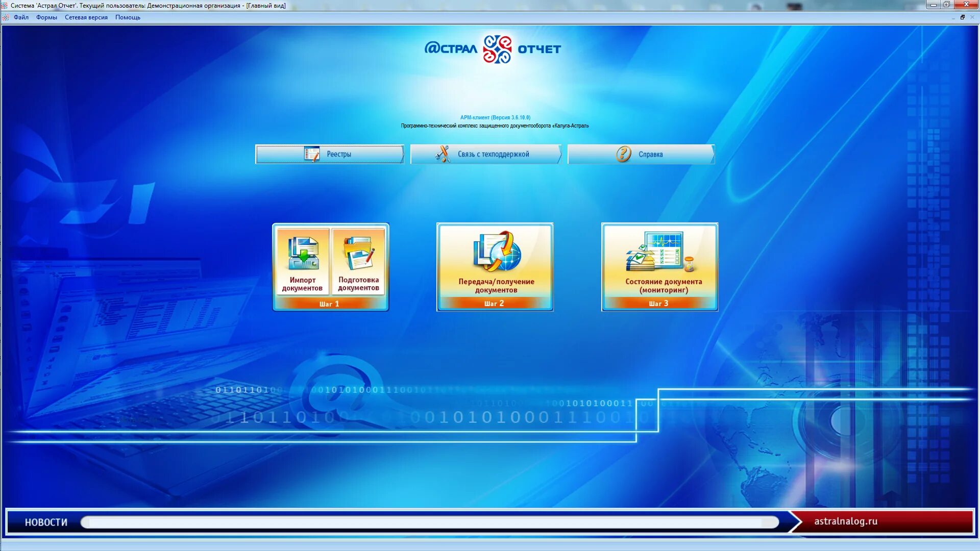
Task: Click the Реестры button icon
Action: click(311, 154)
